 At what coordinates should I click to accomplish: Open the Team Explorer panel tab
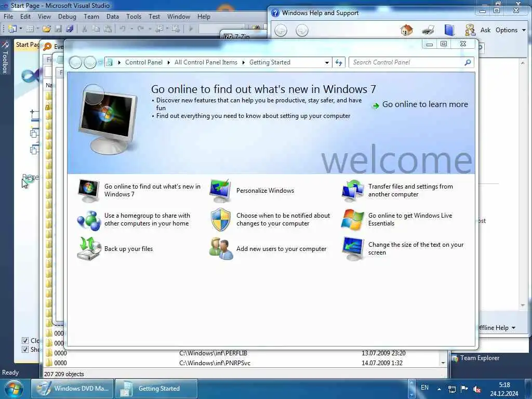coord(476,358)
